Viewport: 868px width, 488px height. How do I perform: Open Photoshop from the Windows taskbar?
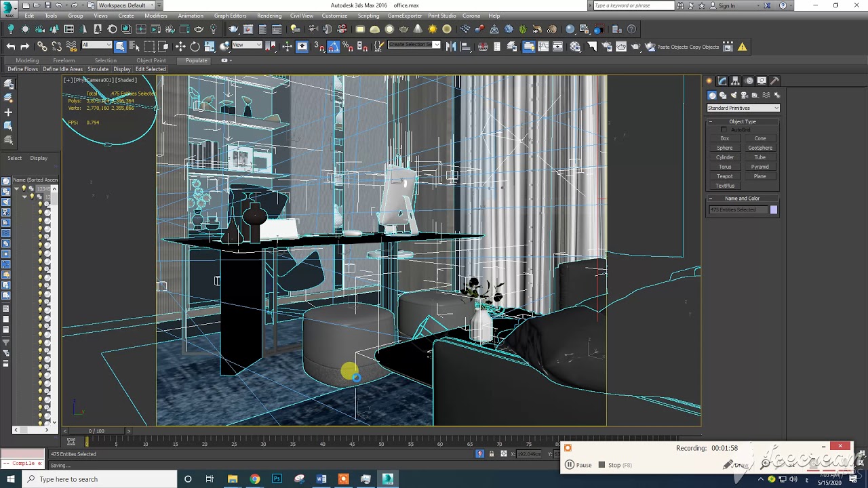pos(277,479)
